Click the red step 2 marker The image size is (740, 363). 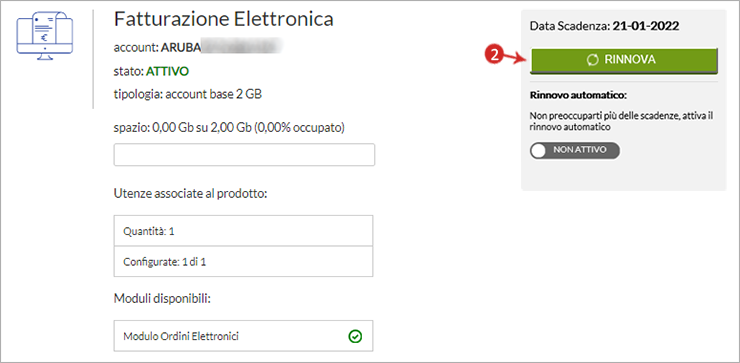point(494,55)
